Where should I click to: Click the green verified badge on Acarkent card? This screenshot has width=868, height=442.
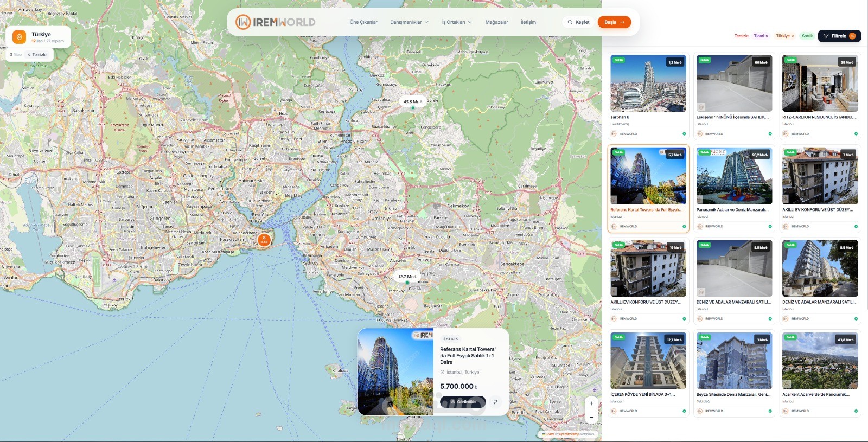coord(856,411)
